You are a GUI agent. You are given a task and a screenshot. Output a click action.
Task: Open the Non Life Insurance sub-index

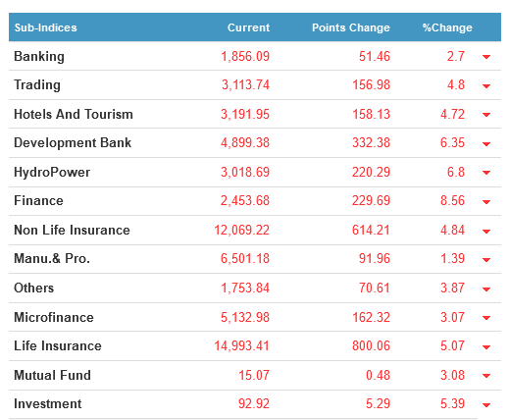[72, 230]
